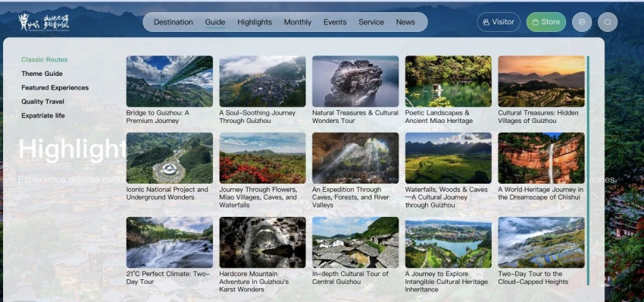
Task: Select the Highlights menu item
Action: pos(255,22)
